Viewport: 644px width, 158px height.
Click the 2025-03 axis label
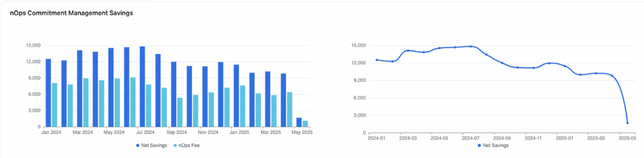click(x=596, y=138)
